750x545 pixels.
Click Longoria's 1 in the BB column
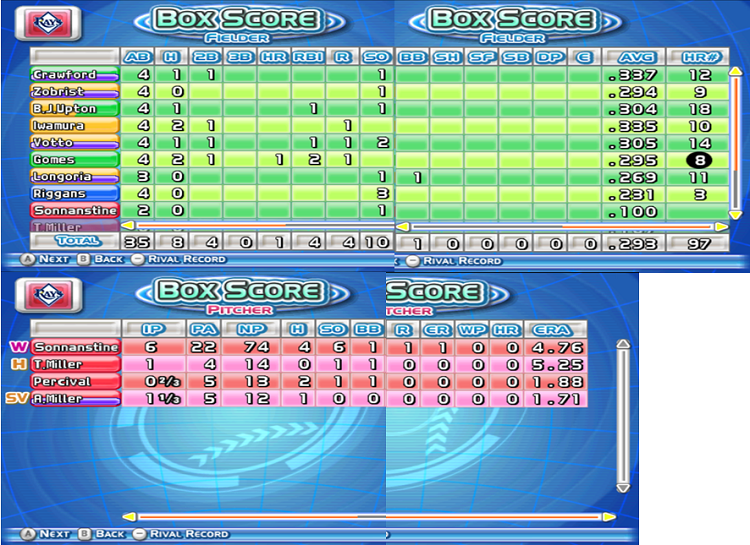417,178
